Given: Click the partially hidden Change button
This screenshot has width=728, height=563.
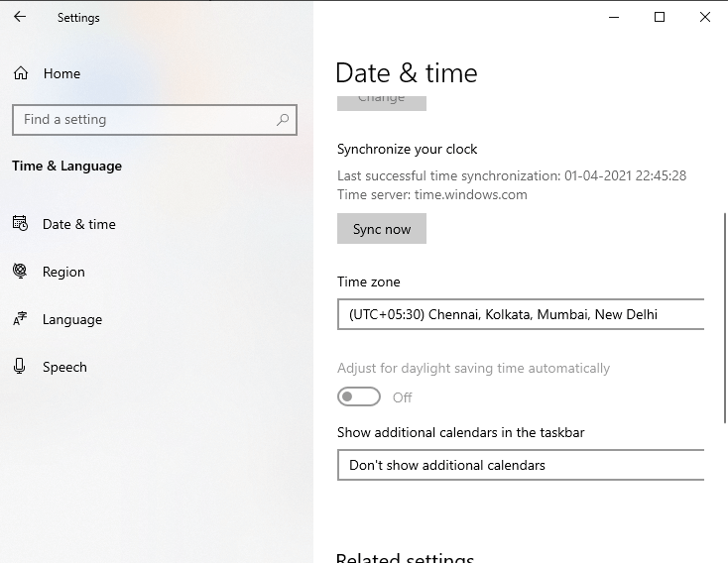Looking at the screenshot, I should [382, 101].
